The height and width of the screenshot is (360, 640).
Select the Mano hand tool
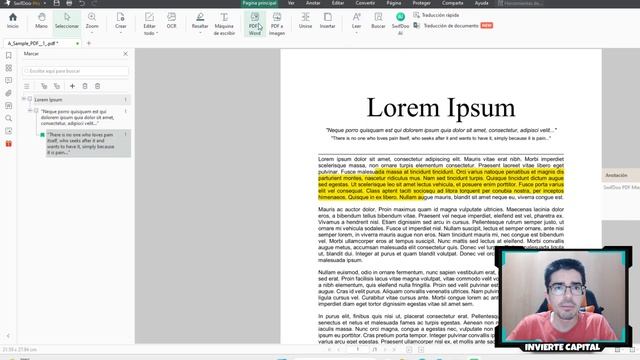(41, 21)
